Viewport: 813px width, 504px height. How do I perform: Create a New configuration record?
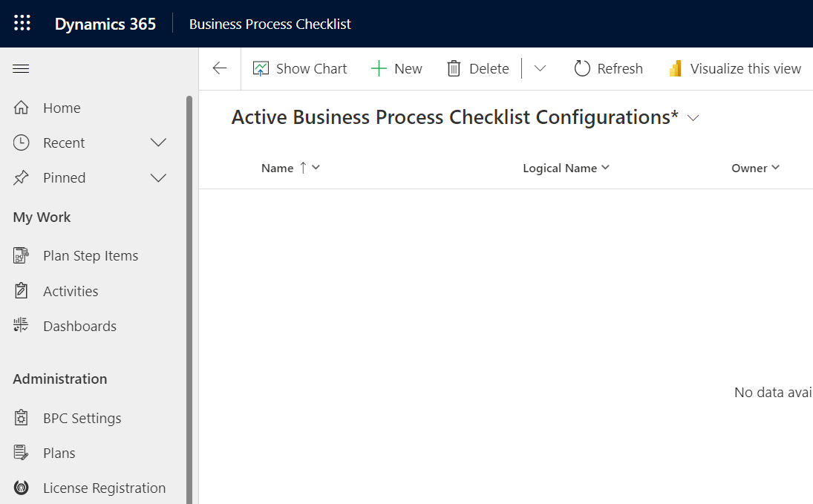point(396,69)
